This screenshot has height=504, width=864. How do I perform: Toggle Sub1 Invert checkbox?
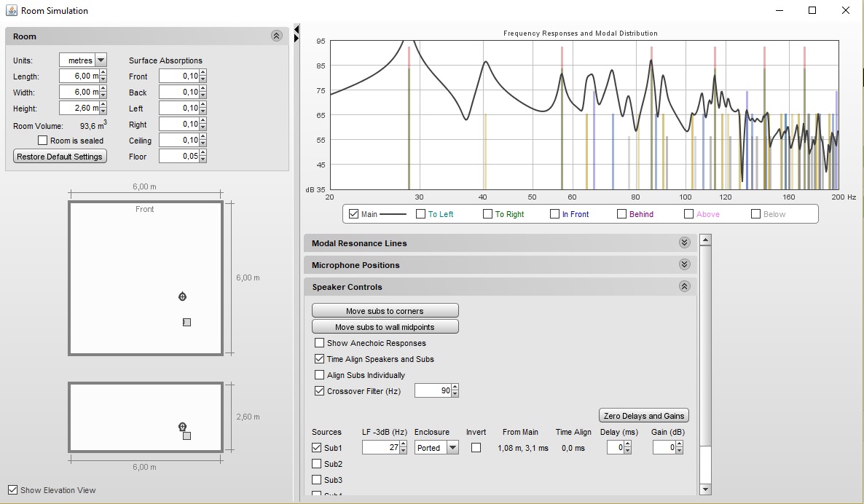(476, 448)
